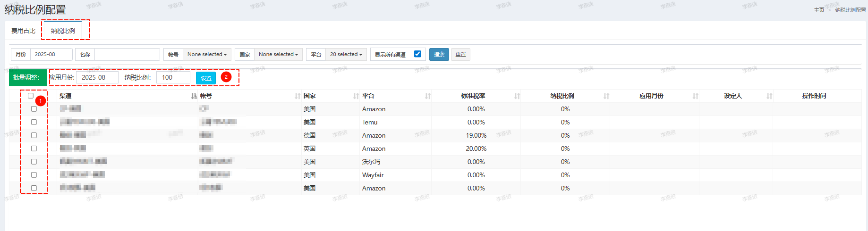Click the 平台 column sort icon
Screen dimensions: 868x231
click(428, 96)
